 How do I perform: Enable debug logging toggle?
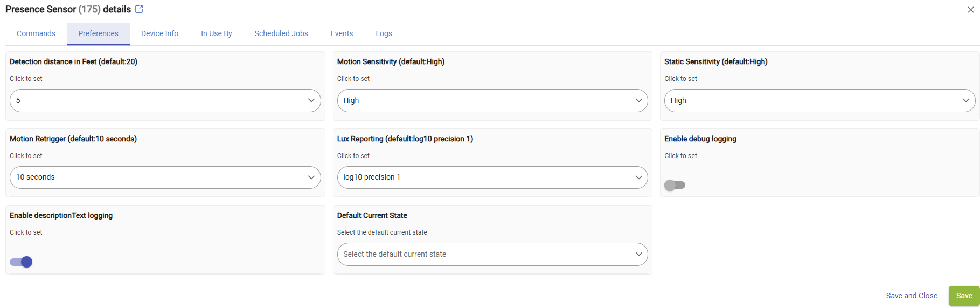click(675, 185)
